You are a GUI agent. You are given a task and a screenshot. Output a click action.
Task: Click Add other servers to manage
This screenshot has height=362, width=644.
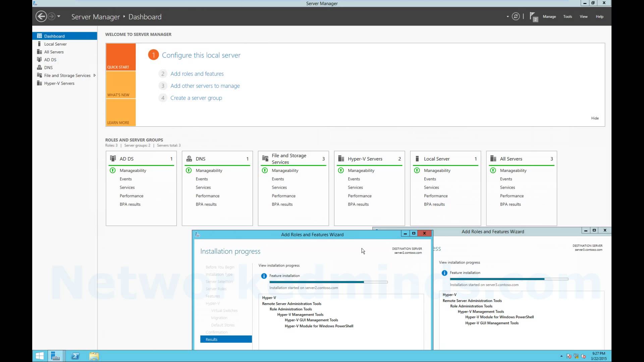(205, 86)
